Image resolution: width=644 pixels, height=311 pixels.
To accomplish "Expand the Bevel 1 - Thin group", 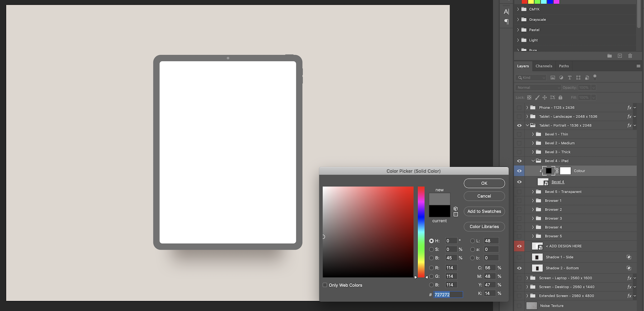I will click(x=533, y=135).
